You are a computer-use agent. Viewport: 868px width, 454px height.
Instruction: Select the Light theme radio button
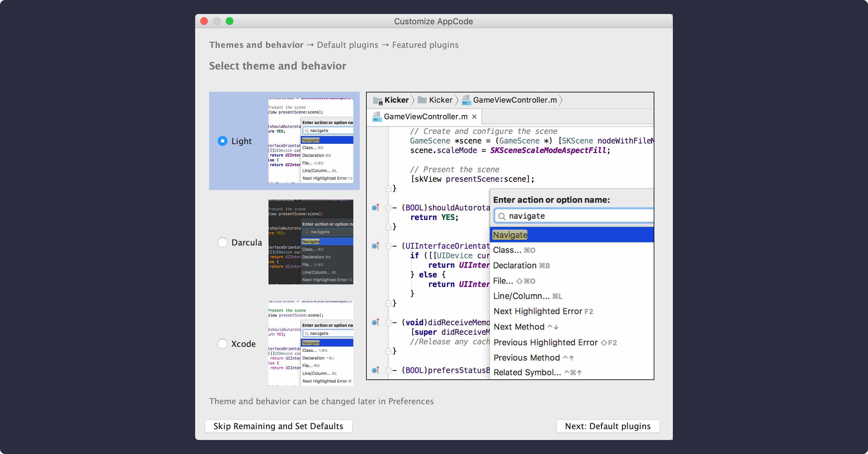point(222,141)
